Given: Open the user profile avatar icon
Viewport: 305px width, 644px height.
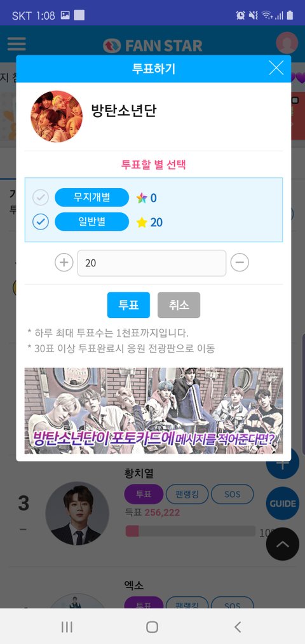Looking at the screenshot, I should point(287,43).
